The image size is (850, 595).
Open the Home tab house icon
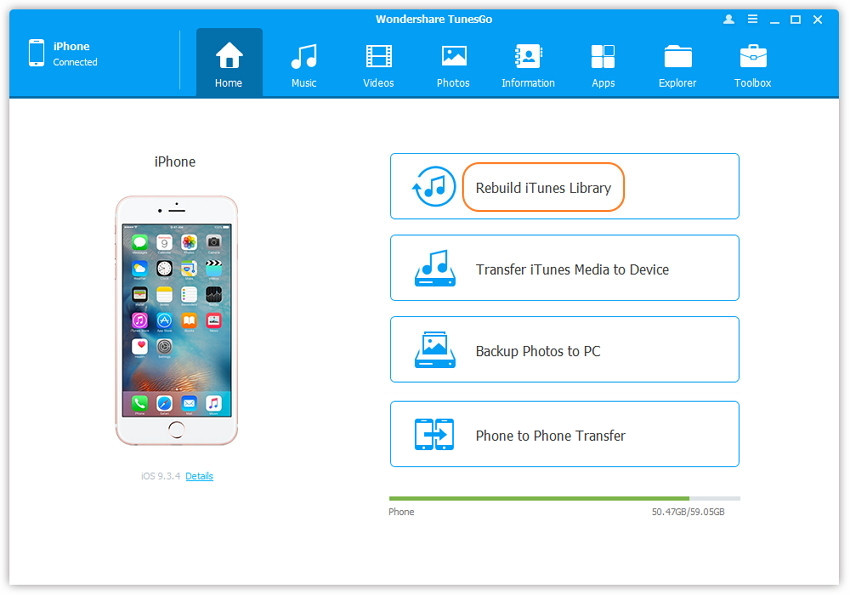pyautogui.click(x=229, y=55)
